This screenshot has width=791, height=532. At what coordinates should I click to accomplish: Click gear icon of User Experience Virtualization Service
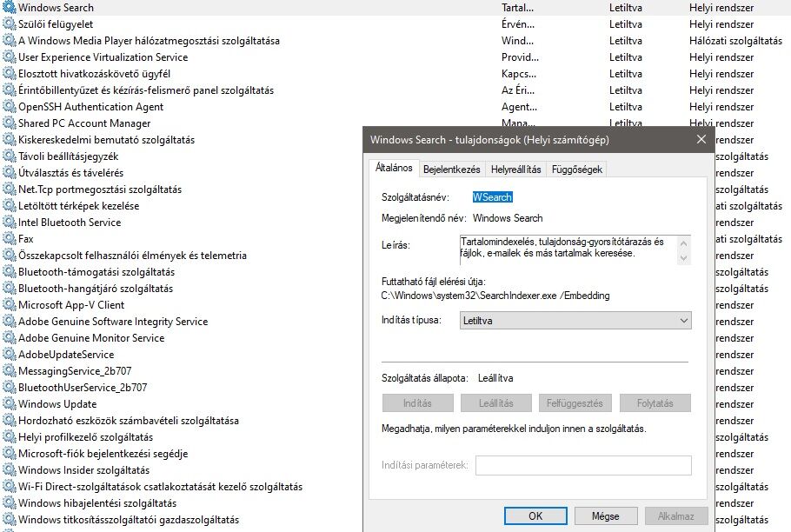9,57
